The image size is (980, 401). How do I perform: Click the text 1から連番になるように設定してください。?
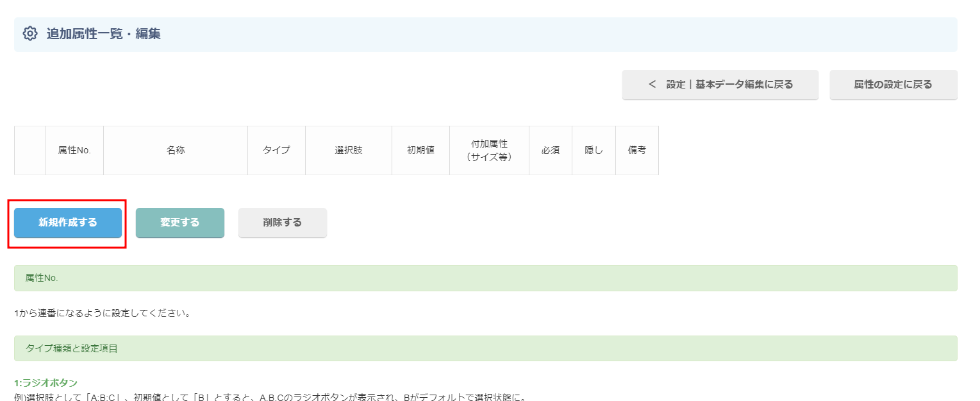click(x=103, y=314)
